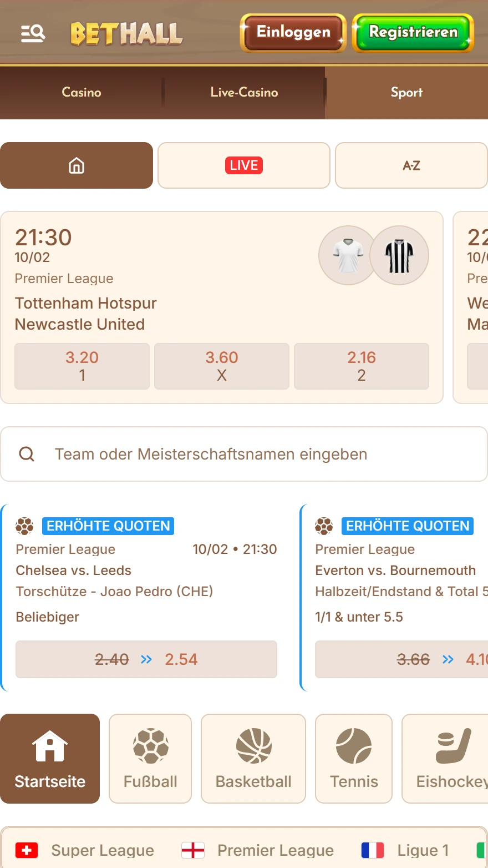The width and height of the screenshot is (488, 868).
Task: Switch to the Sport tab
Action: (406, 92)
